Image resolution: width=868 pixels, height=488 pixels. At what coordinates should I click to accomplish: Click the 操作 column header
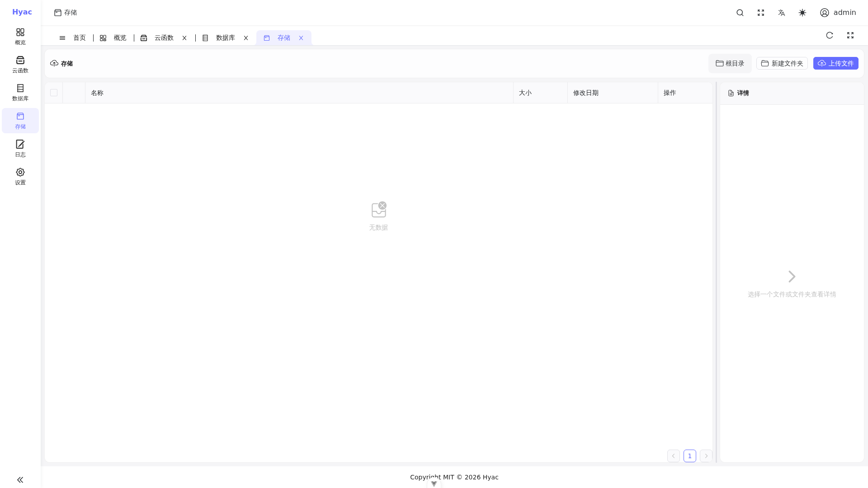[685, 93]
